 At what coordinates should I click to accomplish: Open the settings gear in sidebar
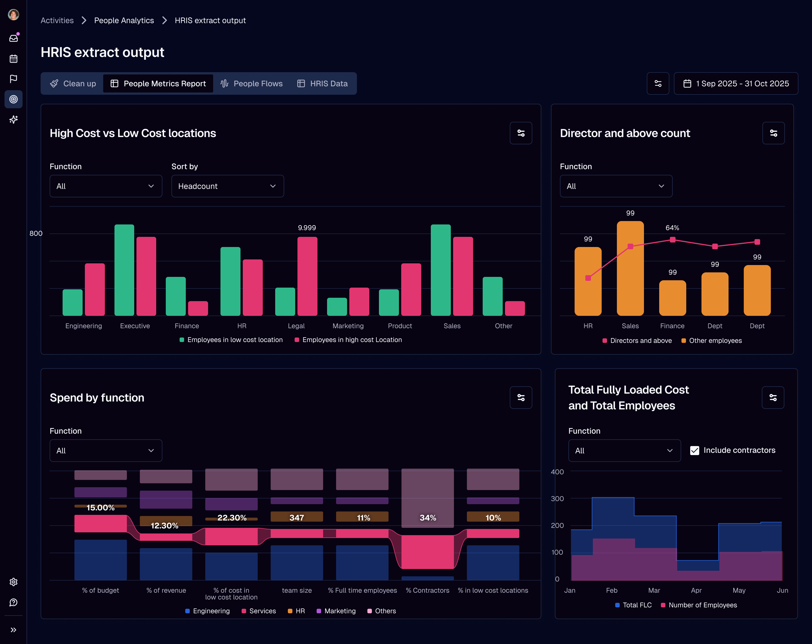tap(14, 582)
